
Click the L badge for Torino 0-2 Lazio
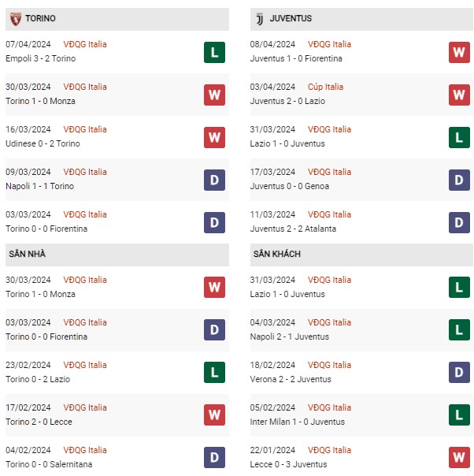pos(214,372)
